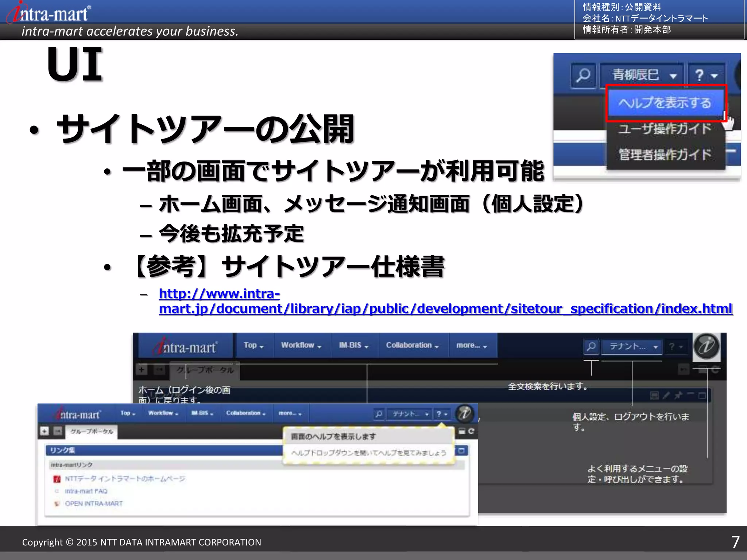Open NTTデータ イントラマートのホームページ link
Image resolution: width=747 pixels, height=560 pixels.
pyautogui.click(x=125, y=479)
